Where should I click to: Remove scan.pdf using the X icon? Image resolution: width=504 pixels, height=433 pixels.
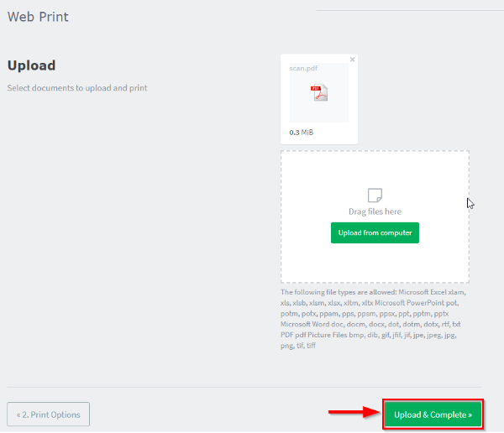coord(352,60)
